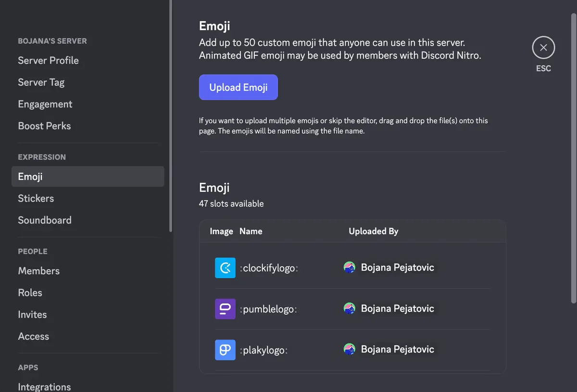Click the plakylogo emoji icon
This screenshot has width=577, height=392.
tap(225, 350)
